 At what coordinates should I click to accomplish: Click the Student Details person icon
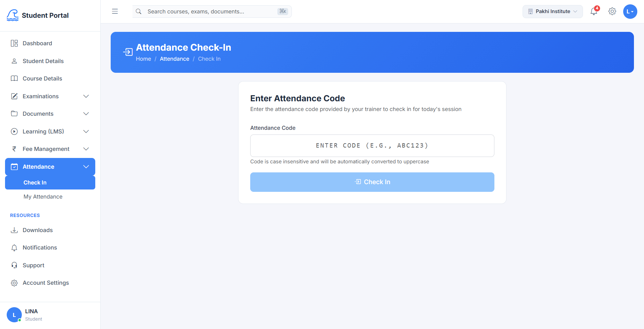14,61
